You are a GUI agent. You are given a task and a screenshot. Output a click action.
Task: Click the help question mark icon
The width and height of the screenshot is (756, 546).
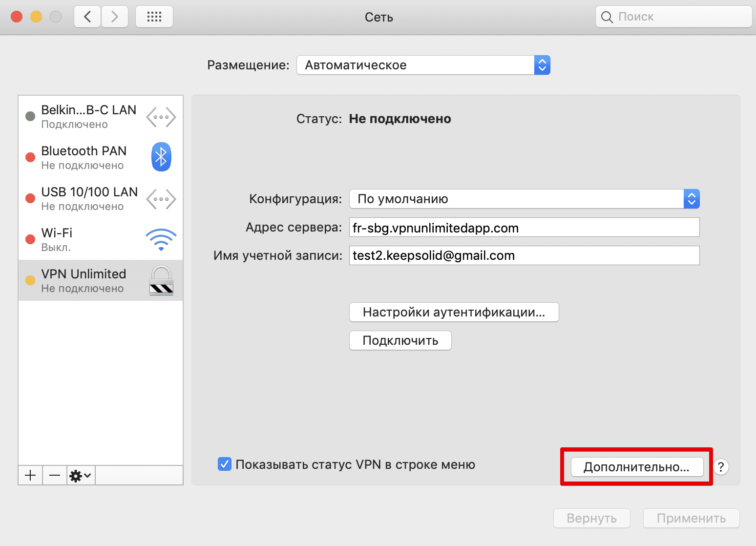pos(720,467)
